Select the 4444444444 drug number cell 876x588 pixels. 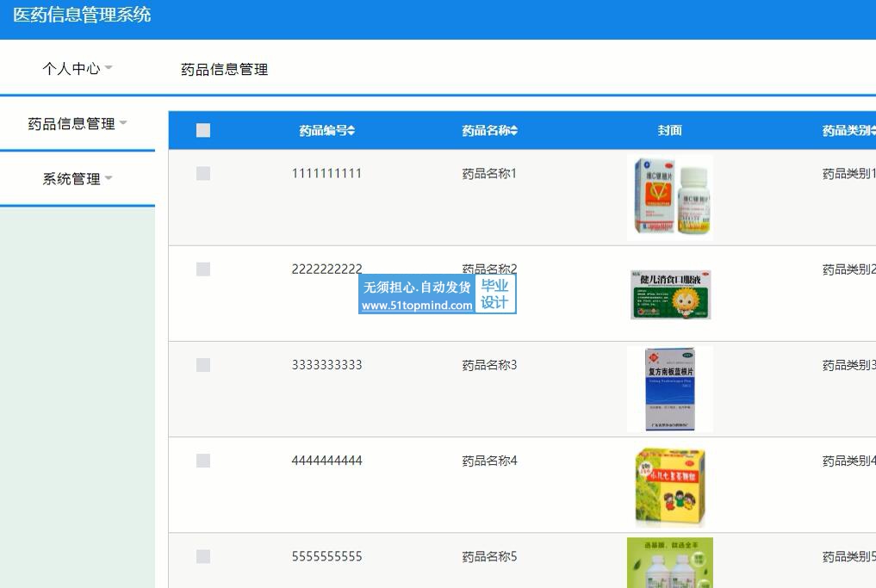coord(326,461)
